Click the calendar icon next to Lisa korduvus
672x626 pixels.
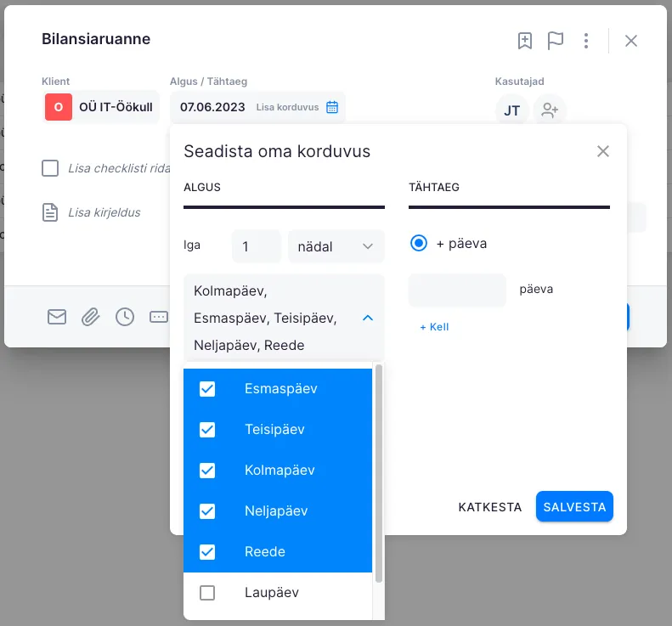[332, 107]
